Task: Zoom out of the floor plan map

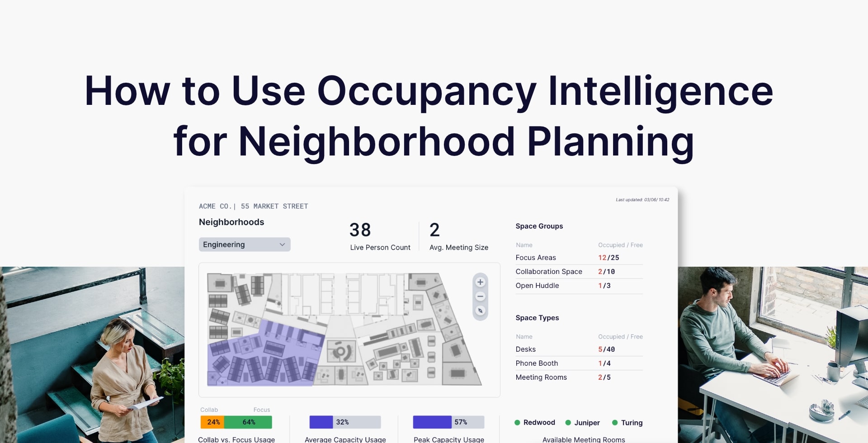Action: click(480, 296)
